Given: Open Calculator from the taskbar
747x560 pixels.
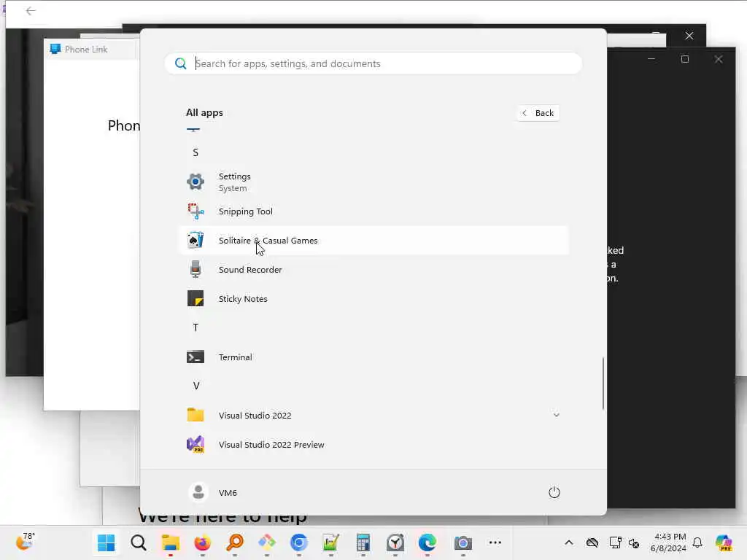Looking at the screenshot, I should (x=363, y=542).
